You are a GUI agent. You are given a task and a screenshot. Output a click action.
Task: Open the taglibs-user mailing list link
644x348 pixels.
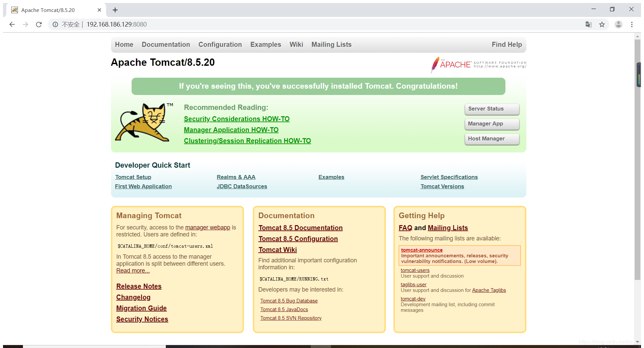(x=413, y=285)
